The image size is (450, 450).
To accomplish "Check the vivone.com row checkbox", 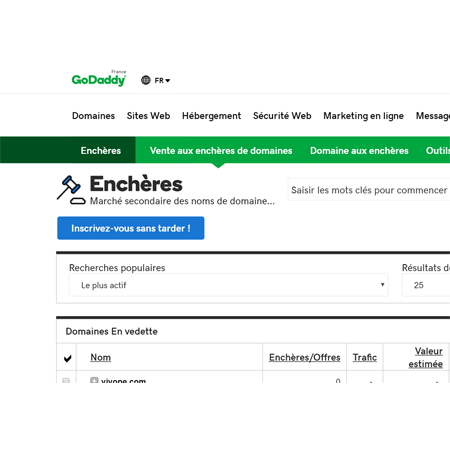I will [66, 381].
